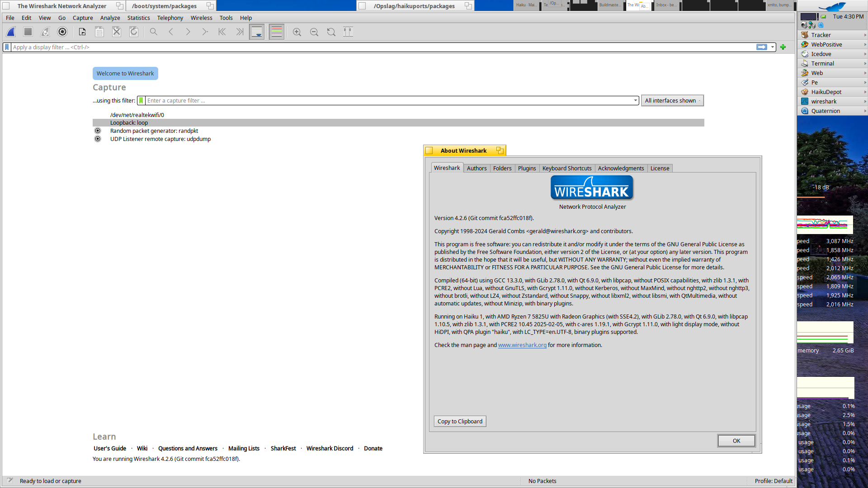Click Profile: Default in status bar
This screenshot has height=488, width=868.
tap(774, 481)
